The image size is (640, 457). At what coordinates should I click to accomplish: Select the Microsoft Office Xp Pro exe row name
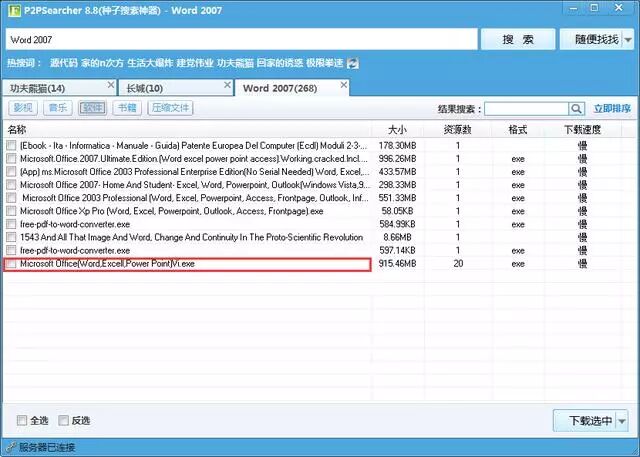point(171,211)
